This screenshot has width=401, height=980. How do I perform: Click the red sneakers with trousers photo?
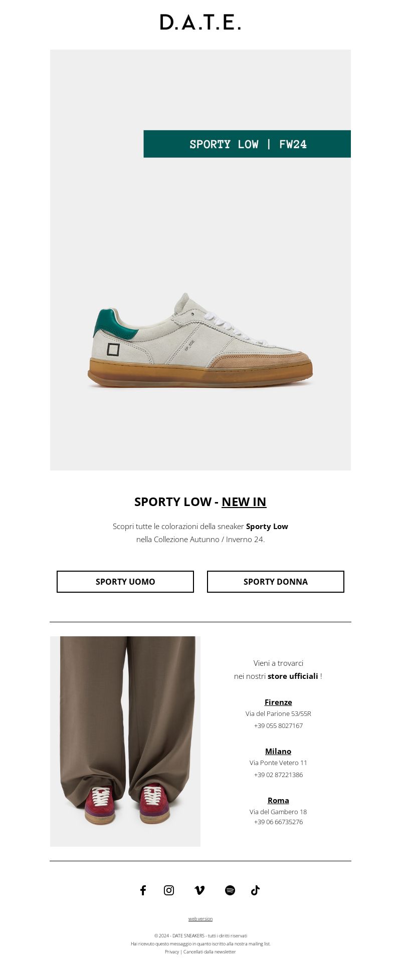125,742
